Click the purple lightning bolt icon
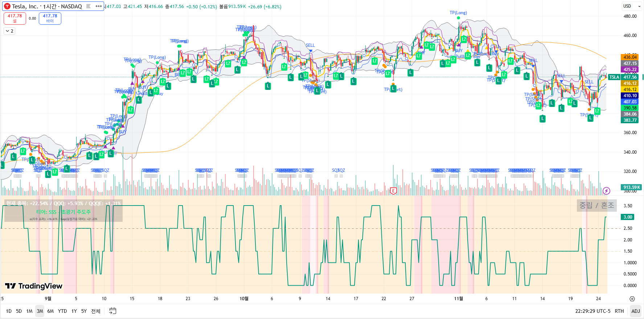The width and height of the screenshot is (644, 319). 606,191
